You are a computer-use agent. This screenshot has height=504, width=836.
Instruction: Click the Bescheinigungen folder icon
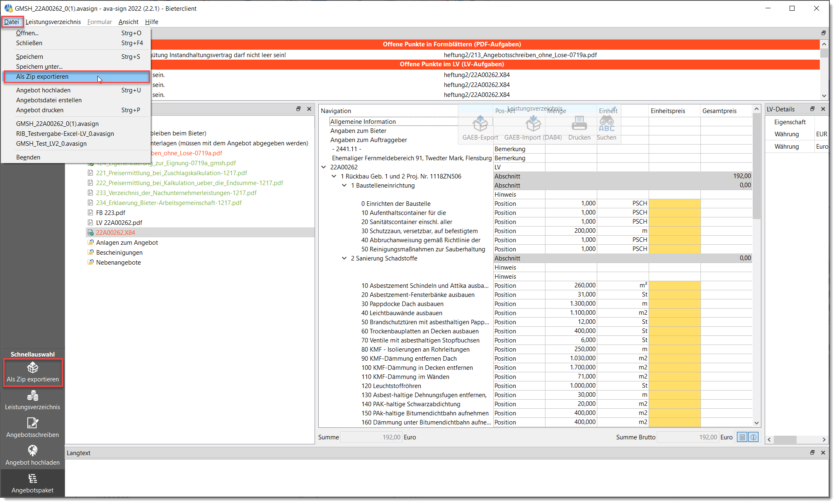point(90,253)
